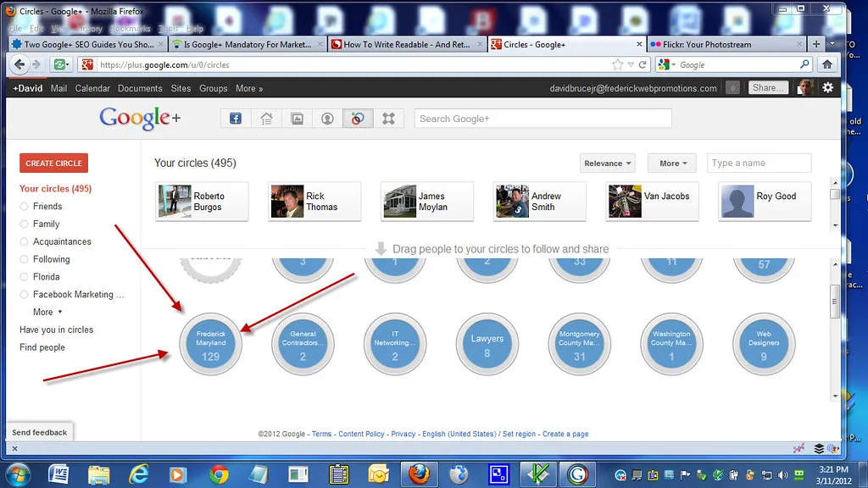Switch to Two Google+ SEO Guides tab
The width and height of the screenshot is (868, 488).
point(88,44)
